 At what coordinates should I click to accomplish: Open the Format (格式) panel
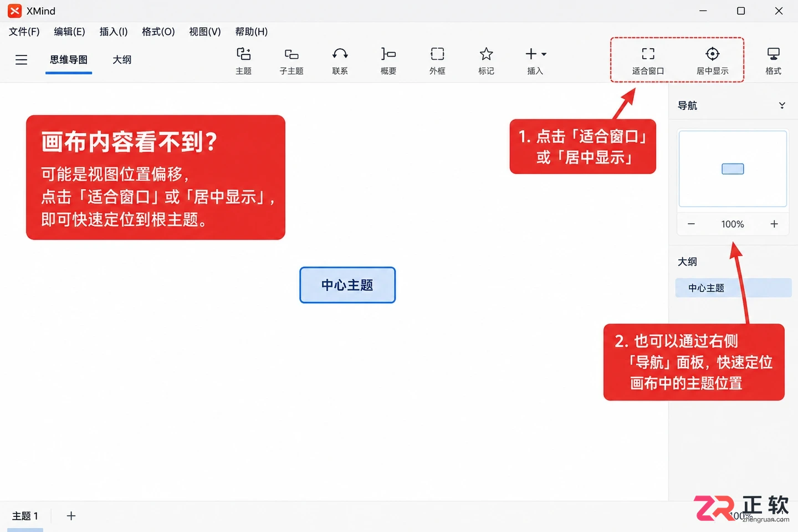(773, 60)
